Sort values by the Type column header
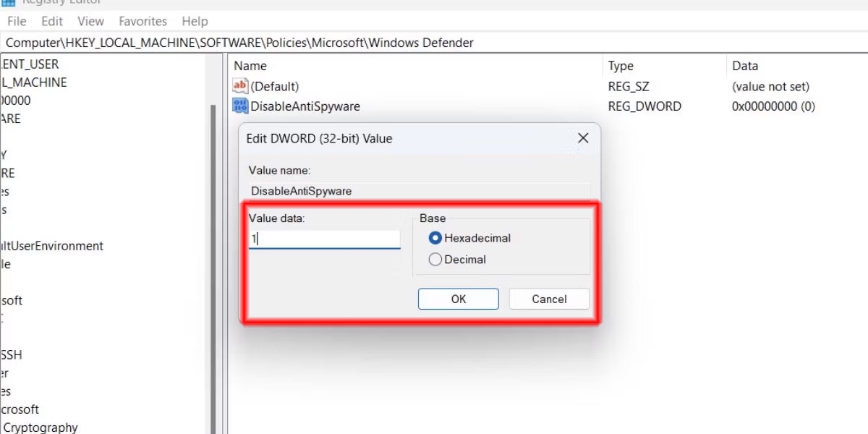Image resolution: width=868 pixels, height=434 pixels. pyautogui.click(x=621, y=65)
